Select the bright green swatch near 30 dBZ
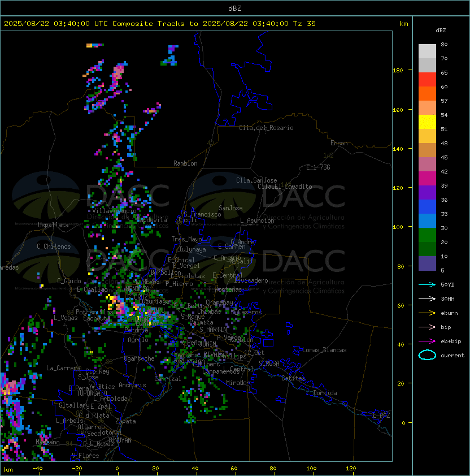The height and width of the screenshot is (476, 470). pos(427,235)
